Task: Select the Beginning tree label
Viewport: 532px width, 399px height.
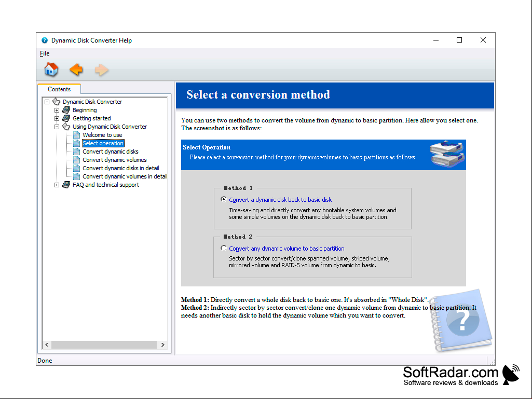Action: [x=85, y=110]
